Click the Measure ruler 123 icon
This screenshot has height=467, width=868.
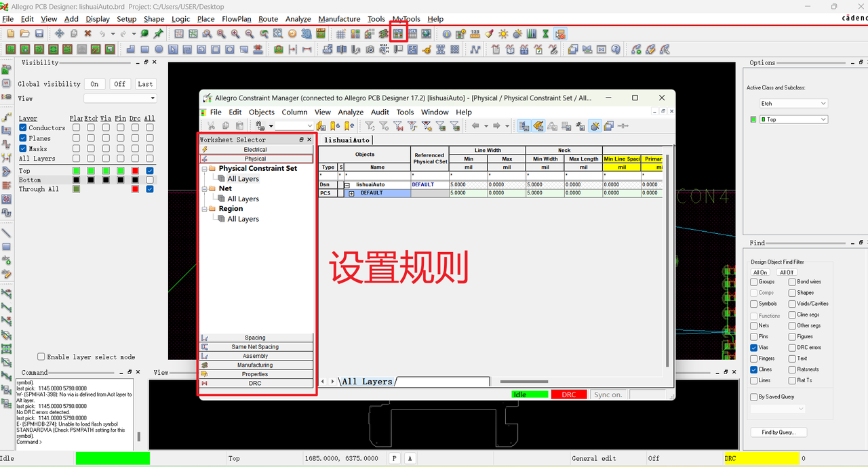click(x=475, y=33)
